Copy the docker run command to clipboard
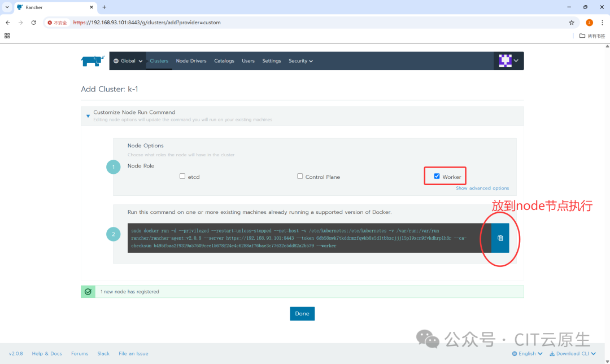Viewport: 610px width, 364px height. click(500, 238)
